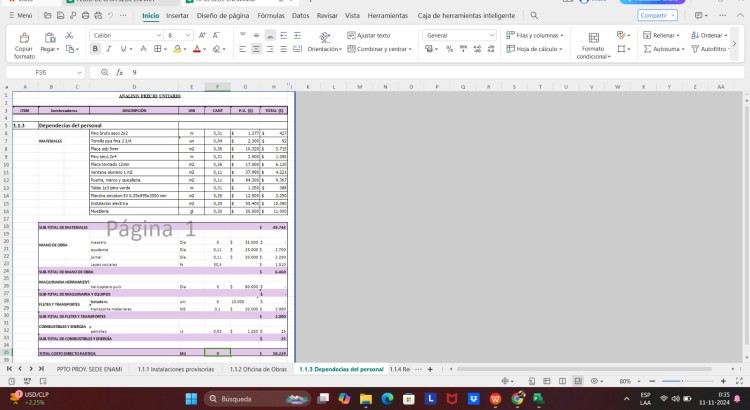Click the fx insert function icon
The width and height of the screenshot is (750, 410).
coord(120,72)
